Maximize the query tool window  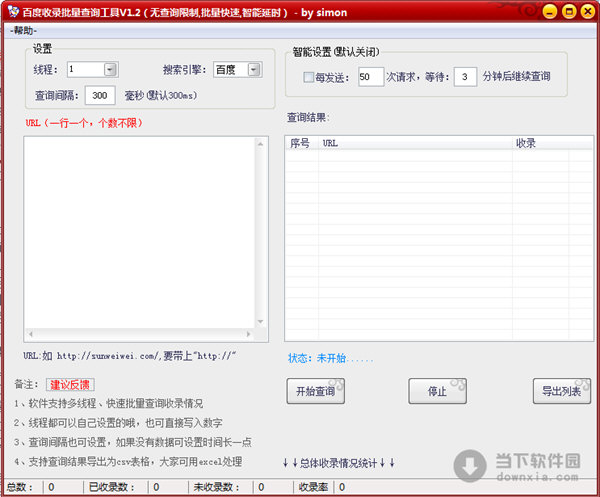[x=568, y=11]
